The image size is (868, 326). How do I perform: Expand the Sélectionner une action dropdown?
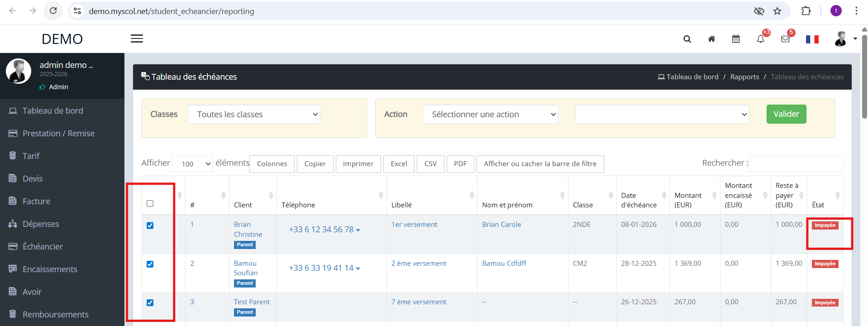click(490, 115)
